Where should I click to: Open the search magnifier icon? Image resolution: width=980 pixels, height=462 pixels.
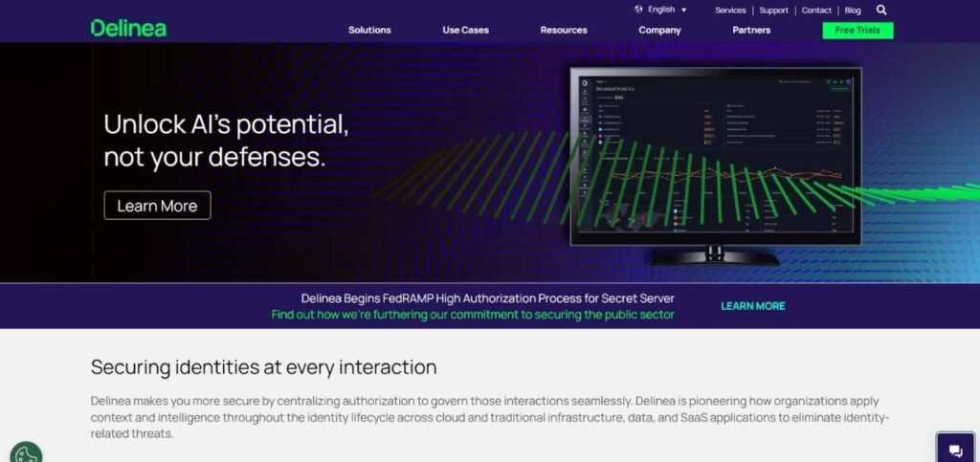[881, 10]
